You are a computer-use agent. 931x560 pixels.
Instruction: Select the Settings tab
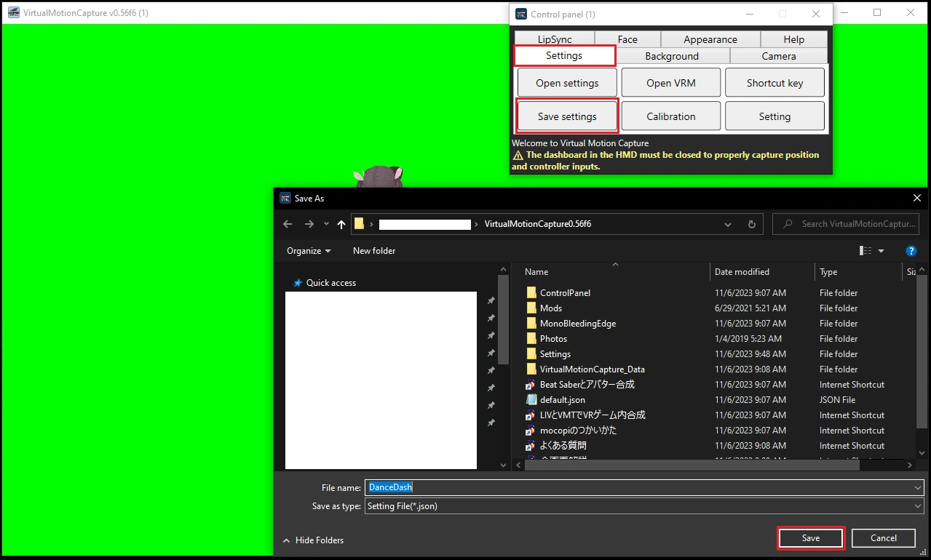tap(564, 56)
